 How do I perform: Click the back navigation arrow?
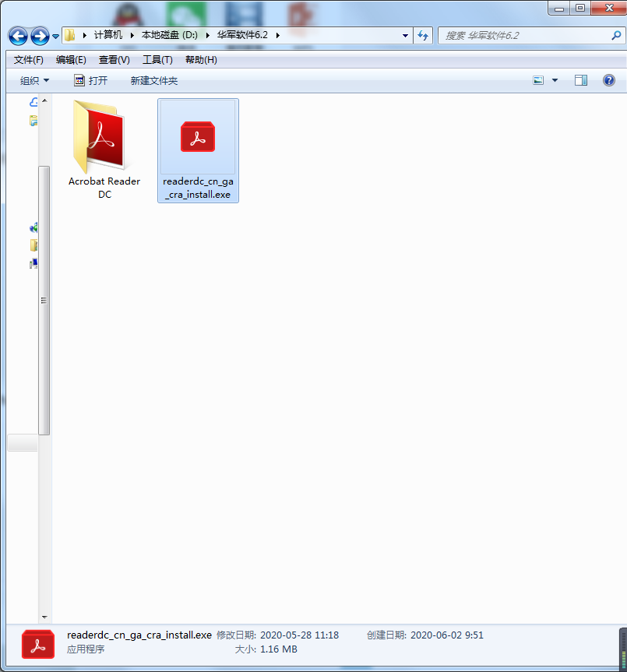17,36
